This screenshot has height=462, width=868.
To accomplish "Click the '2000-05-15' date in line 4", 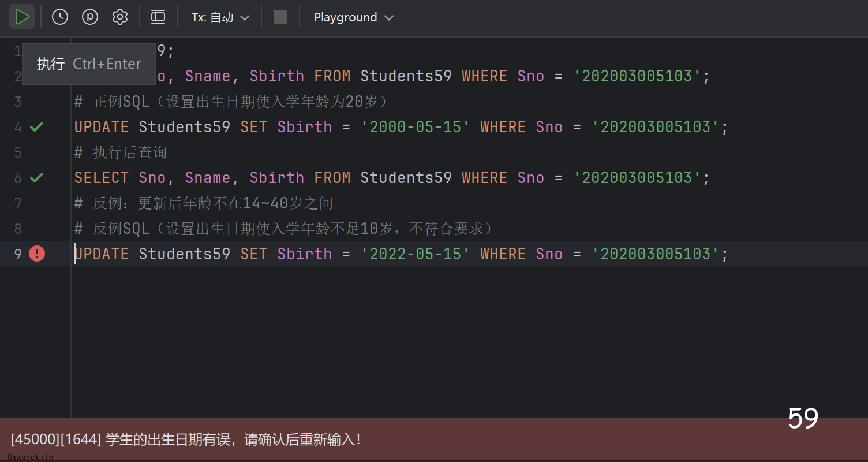I will [x=416, y=127].
